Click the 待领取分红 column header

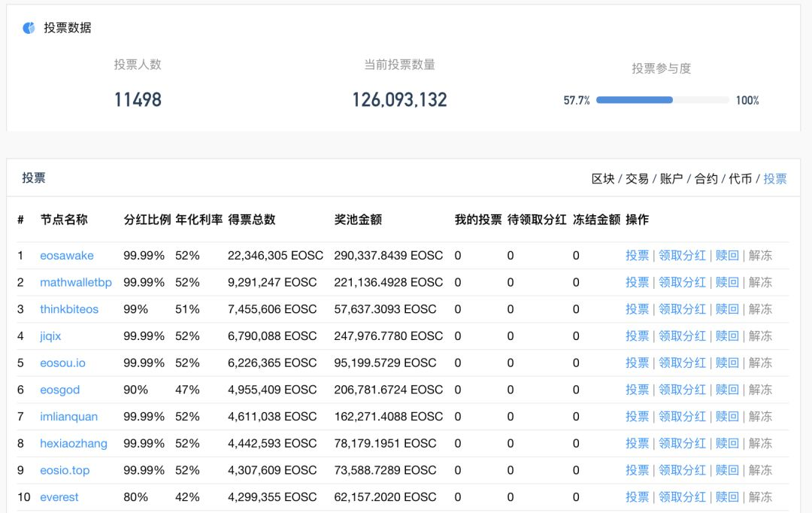(537, 220)
